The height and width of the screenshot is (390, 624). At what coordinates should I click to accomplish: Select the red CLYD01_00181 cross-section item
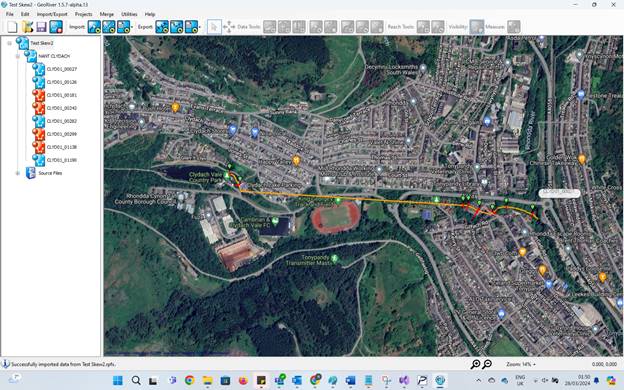tap(62, 95)
